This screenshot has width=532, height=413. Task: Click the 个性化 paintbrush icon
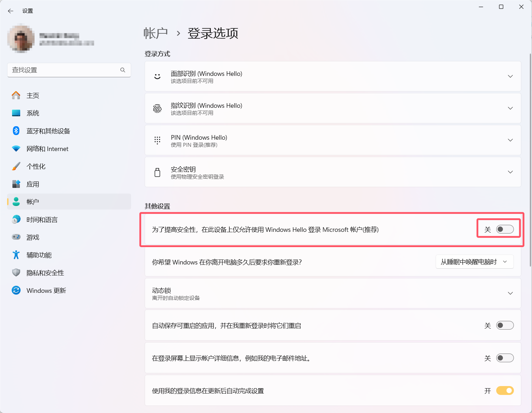click(16, 166)
